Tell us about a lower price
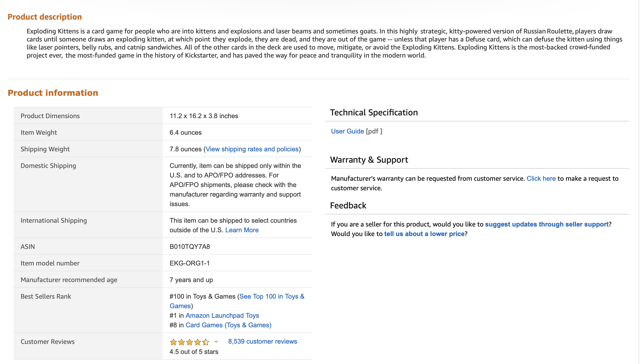Image resolution: width=640 pixels, height=364 pixels. [424, 234]
